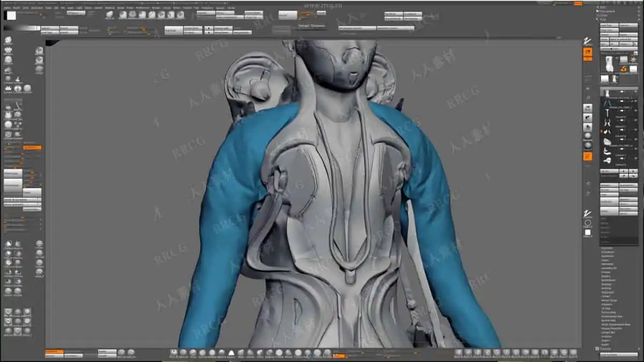Image resolution: width=644 pixels, height=362 pixels.
Task: Open the Alpha menu
Action: [8, 8]
